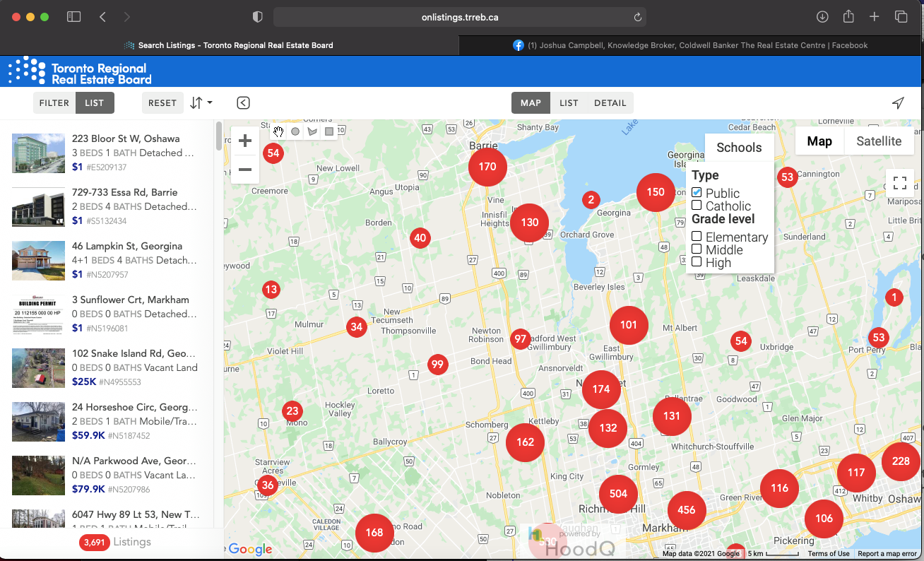Click the 170 cluster marker near Barrie
This screenshot has width=924, height=561.
[487, 167]
